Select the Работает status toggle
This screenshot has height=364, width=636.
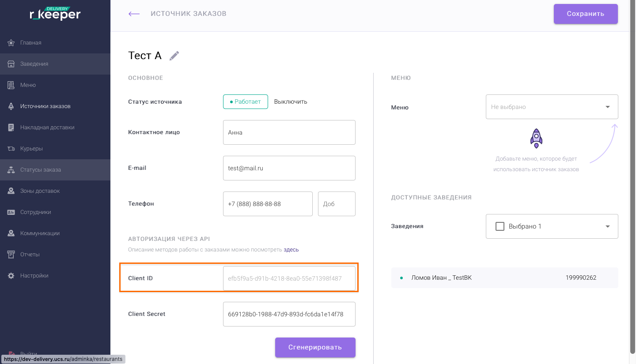(245, 101)
